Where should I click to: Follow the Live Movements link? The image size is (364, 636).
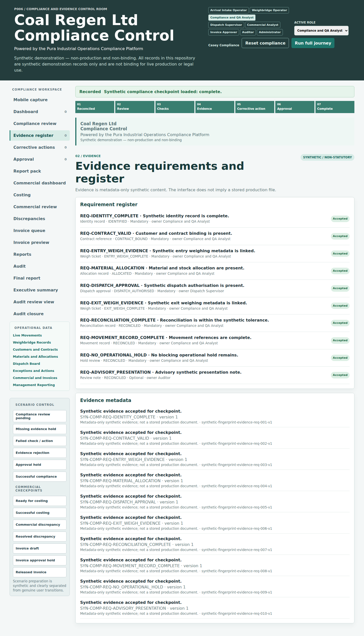pos(27,335)
